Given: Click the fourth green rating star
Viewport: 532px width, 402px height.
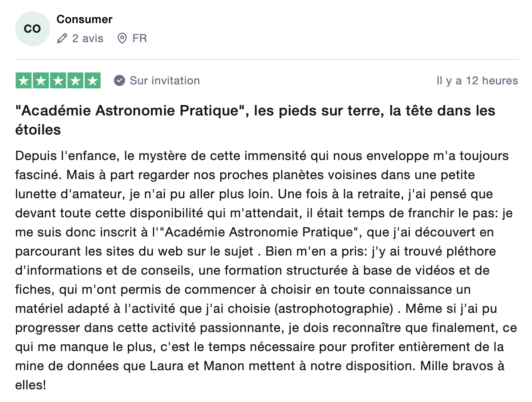Looking at the screenshot, I should 75,81.
